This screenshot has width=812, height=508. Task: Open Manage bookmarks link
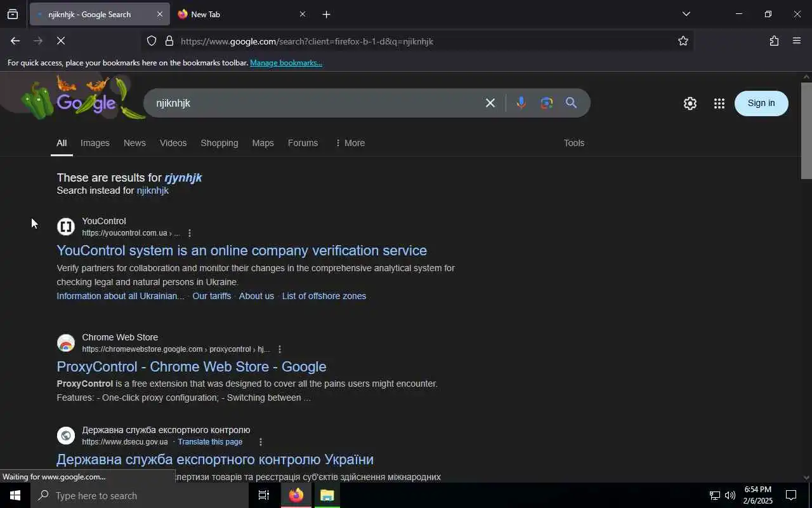286,63
